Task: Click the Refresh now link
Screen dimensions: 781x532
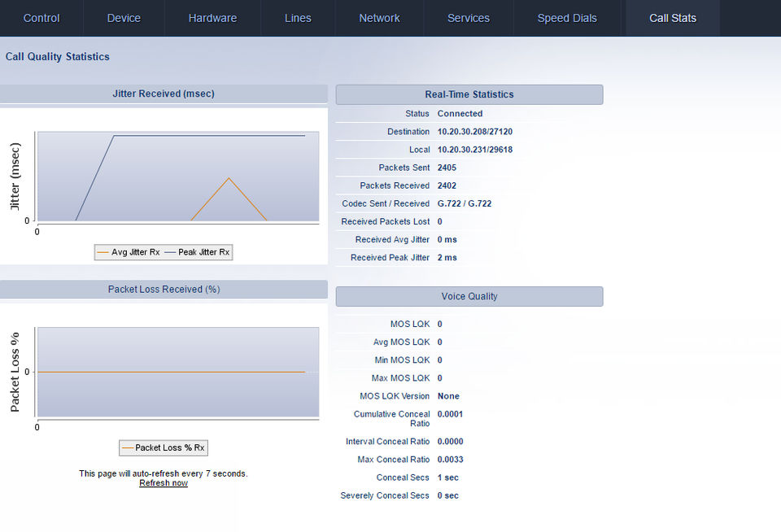Action: [164, 483]
